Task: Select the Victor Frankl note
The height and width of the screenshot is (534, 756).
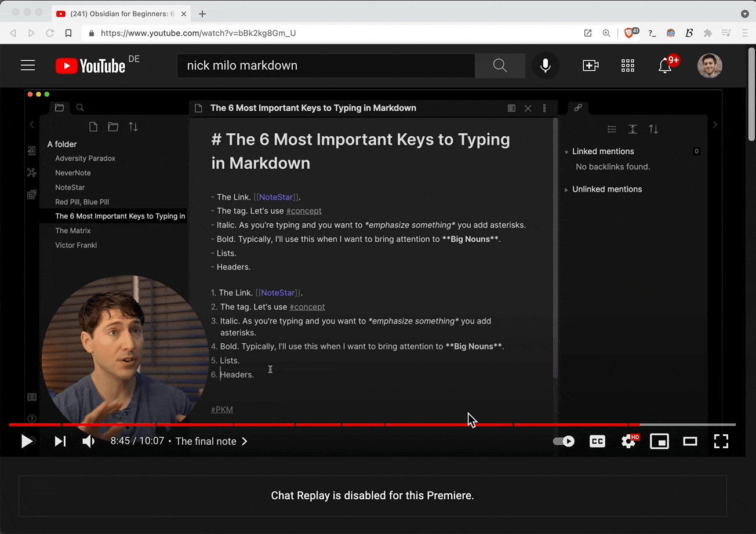Action: [76, 245]
